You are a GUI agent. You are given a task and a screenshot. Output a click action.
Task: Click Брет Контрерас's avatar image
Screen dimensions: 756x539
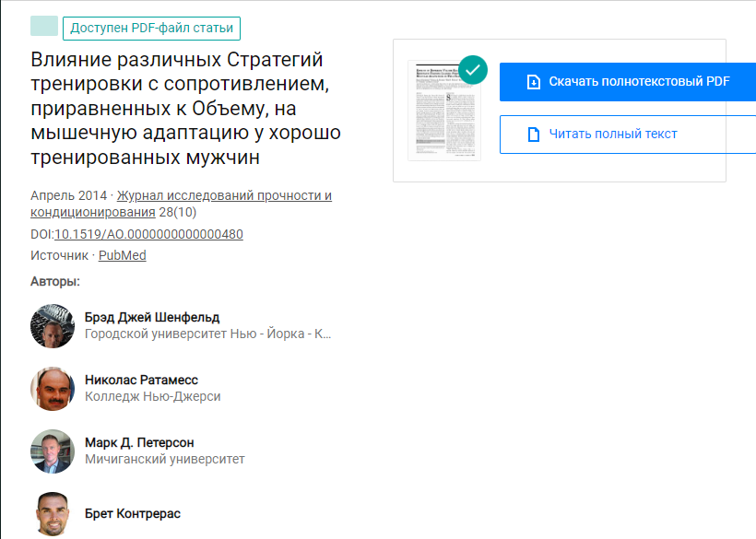[53, 514]
